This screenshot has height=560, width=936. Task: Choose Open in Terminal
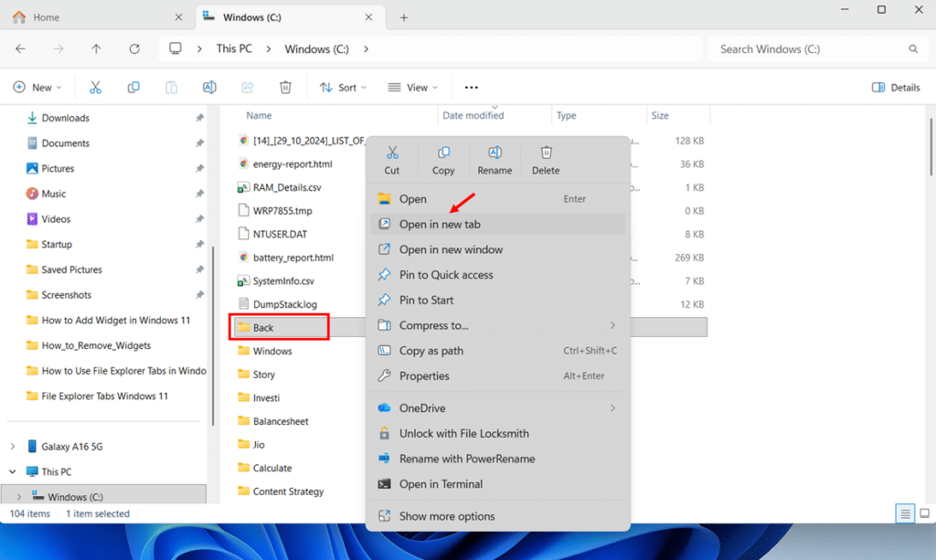(498, 484)
